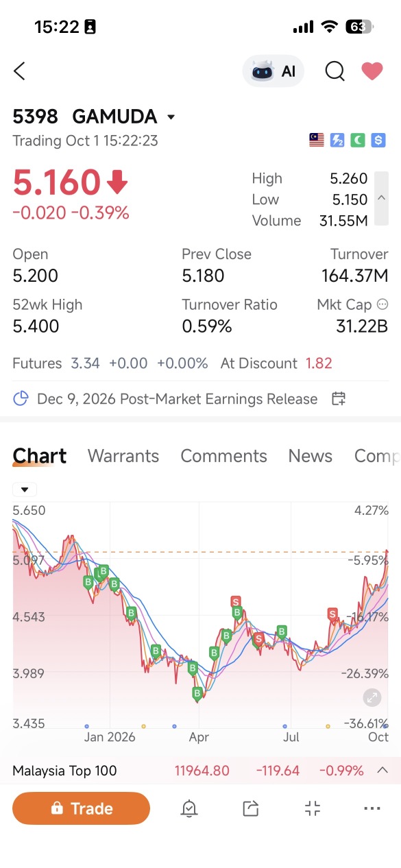The image size is (401, 868).
Task: Toggle the heart favorite icon
Action: [372, 71]
